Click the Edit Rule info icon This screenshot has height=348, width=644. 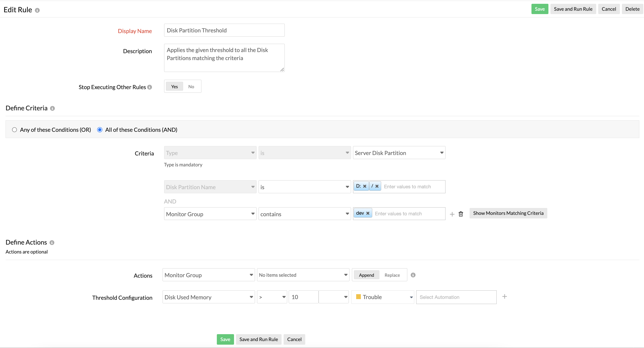37,10
